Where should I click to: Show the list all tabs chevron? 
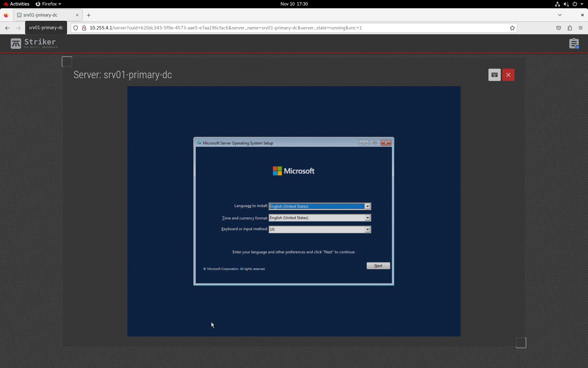[x=560, y=15]
